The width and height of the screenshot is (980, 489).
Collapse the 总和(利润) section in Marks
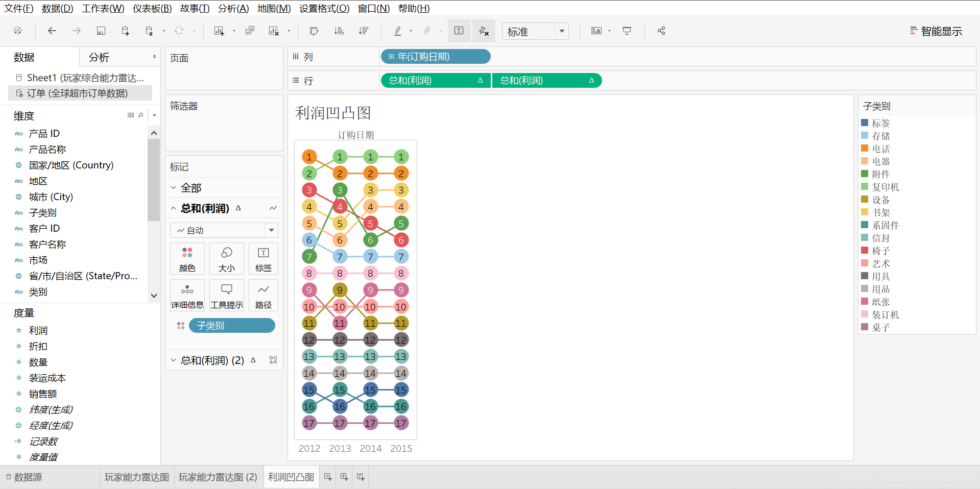(174, 208)
